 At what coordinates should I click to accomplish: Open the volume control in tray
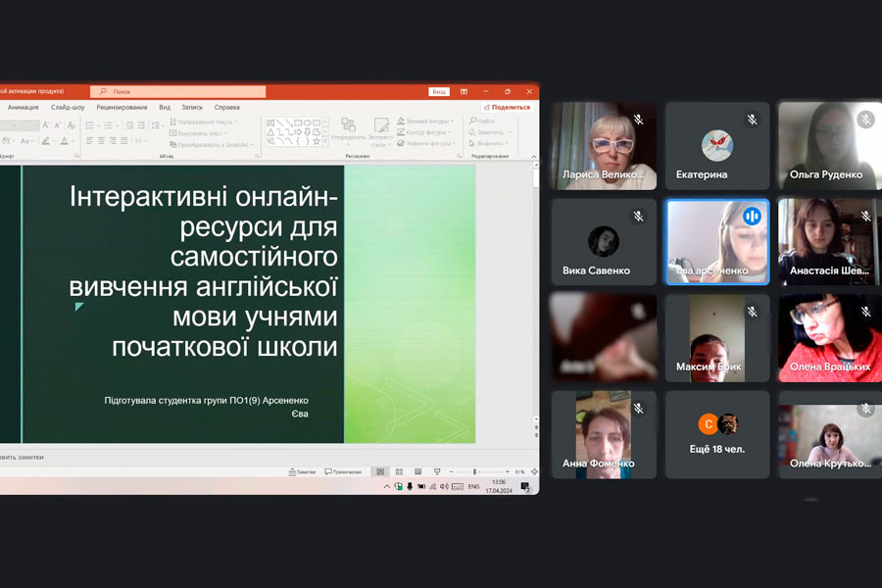(444, 487)
